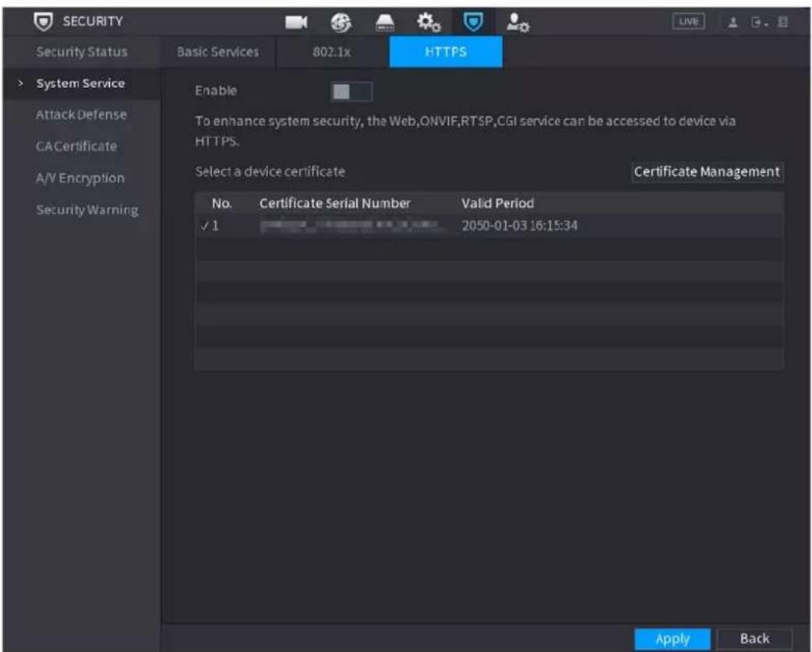Select the Security shield icon in top bar
This screenshot has height=652, width=812.
(473, 22)
